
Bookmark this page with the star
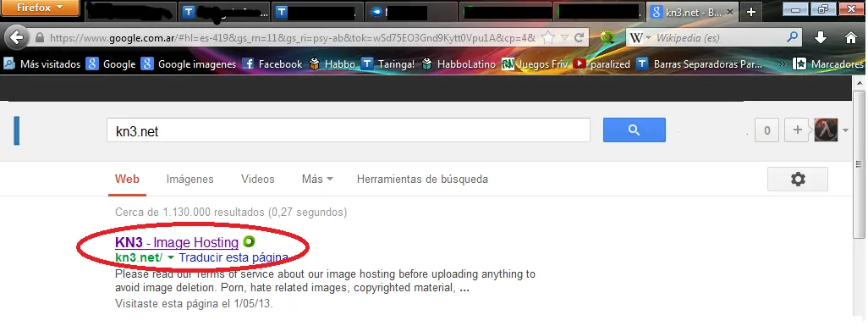click(548, 38)
